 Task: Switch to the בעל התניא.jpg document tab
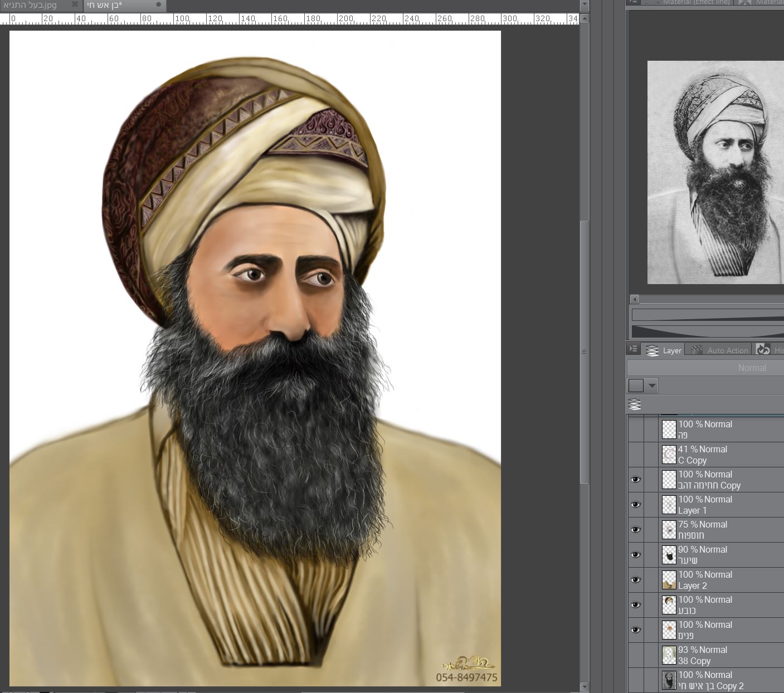pos(31,5)
